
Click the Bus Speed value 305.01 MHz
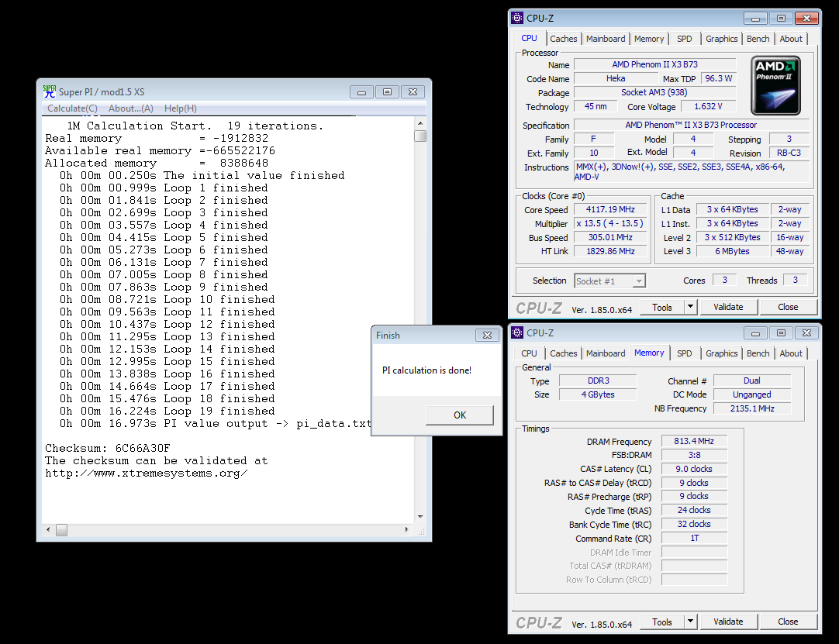610,237
